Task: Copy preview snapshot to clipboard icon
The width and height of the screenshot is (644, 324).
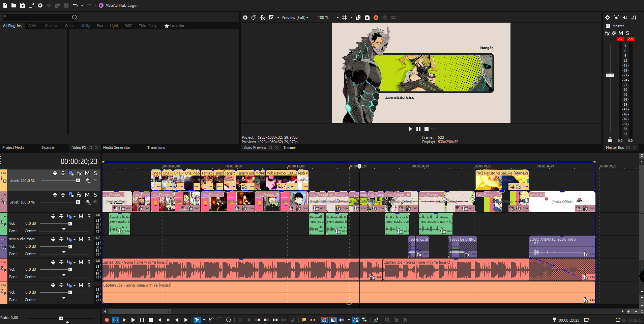Action: point(358,18)
